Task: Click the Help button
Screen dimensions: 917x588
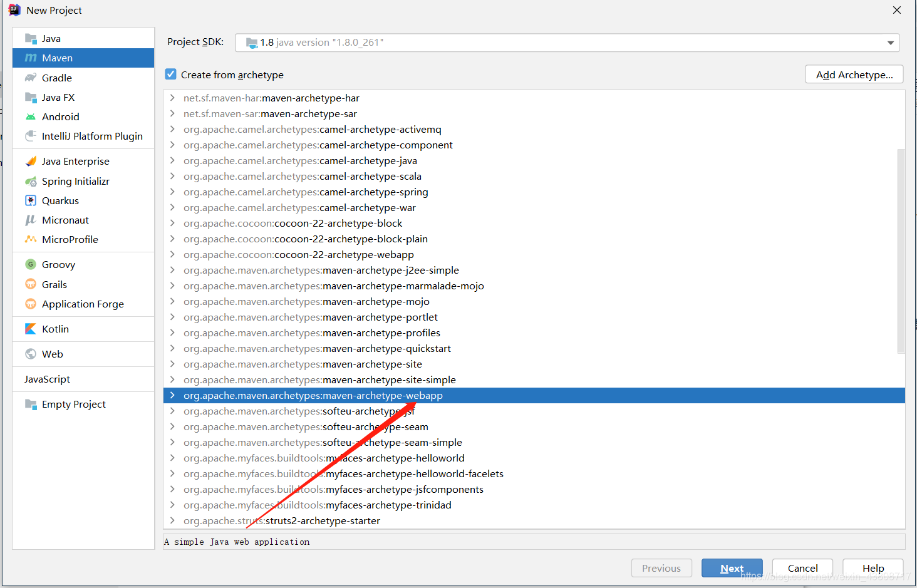Action: click(873, 568)
